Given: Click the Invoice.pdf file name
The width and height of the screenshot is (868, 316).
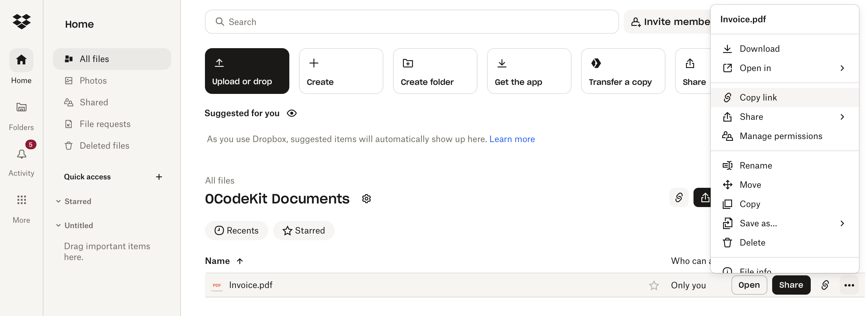Looking at the screenshot, I should tap(251, 285).
